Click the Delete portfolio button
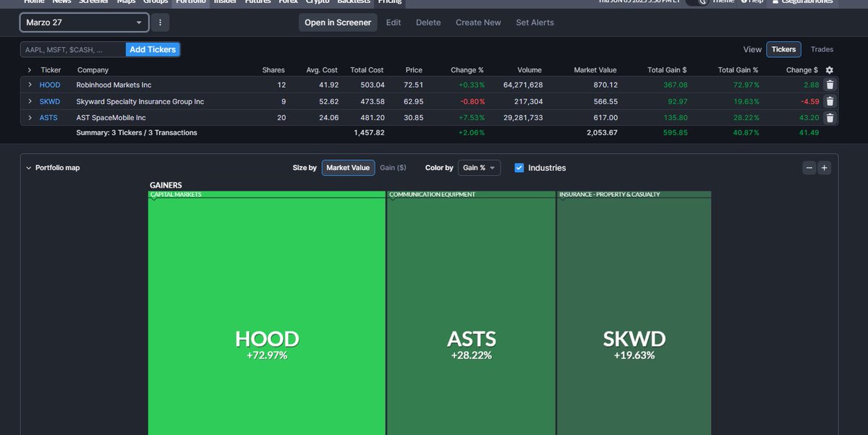The image size is (868, 435). pyautogui.click(x=428, y=22)
